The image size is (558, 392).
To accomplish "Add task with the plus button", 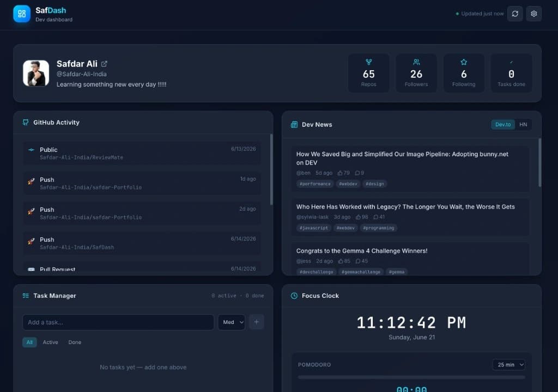I will click(256, 322).
